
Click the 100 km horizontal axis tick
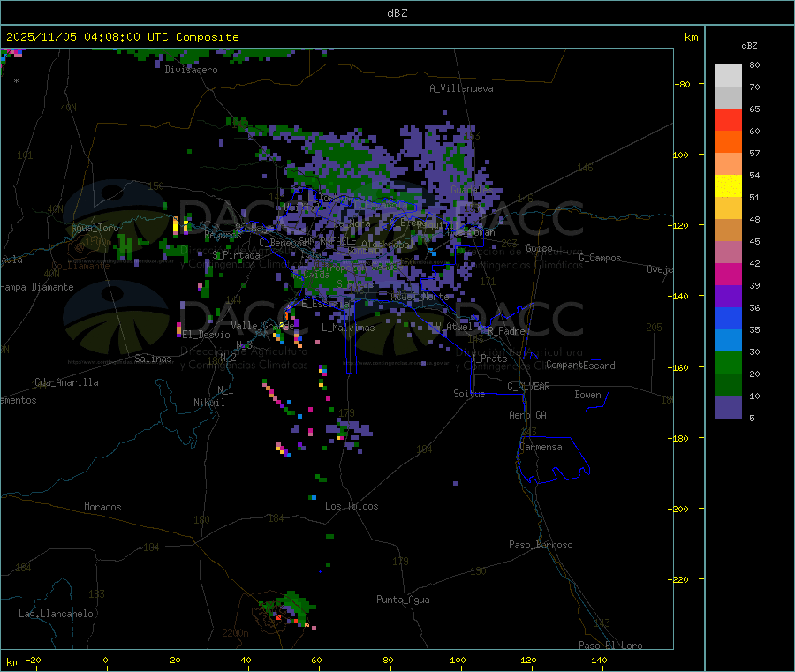pos(458,660)
